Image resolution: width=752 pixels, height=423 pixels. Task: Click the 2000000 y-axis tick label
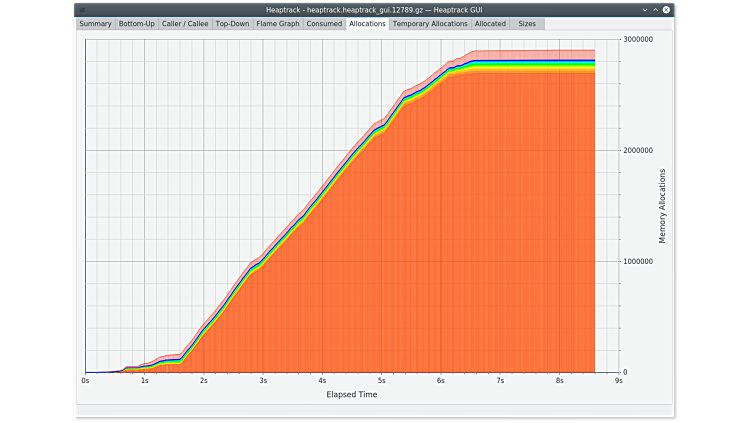pyautogui.click(x=638, y=151)
